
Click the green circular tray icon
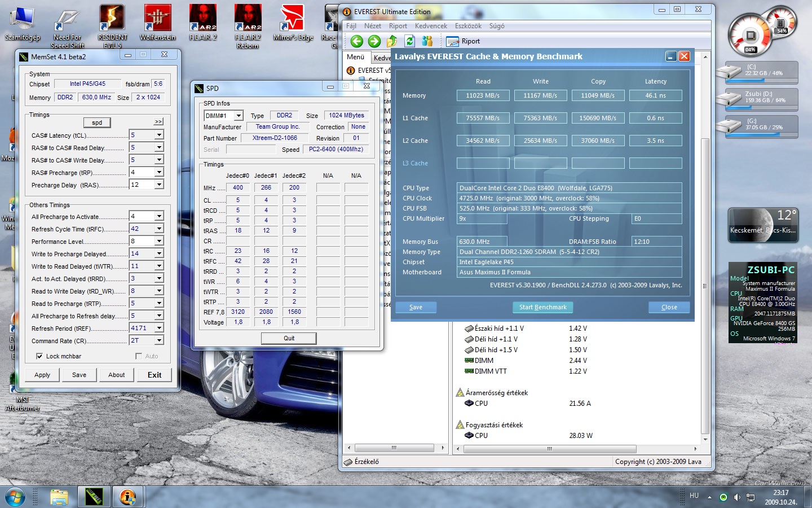click(723, 497)
